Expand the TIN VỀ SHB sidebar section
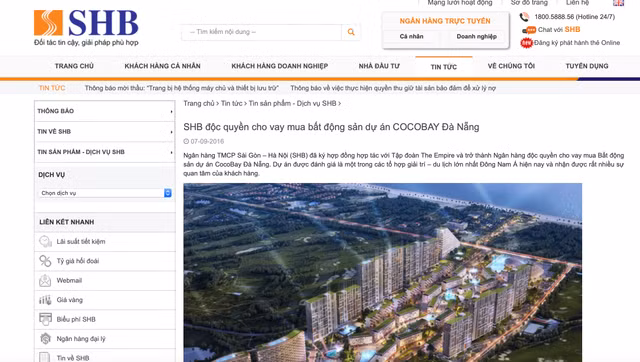 point(105,131)
